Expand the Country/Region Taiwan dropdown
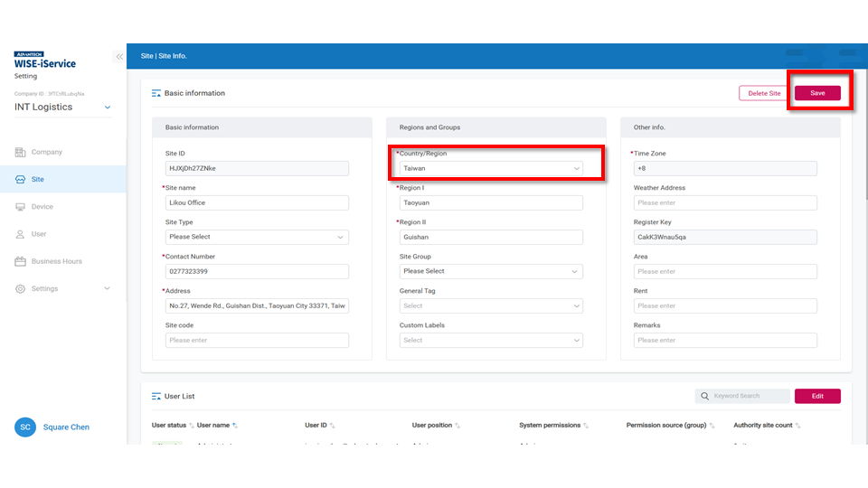 tap(491, 168)
